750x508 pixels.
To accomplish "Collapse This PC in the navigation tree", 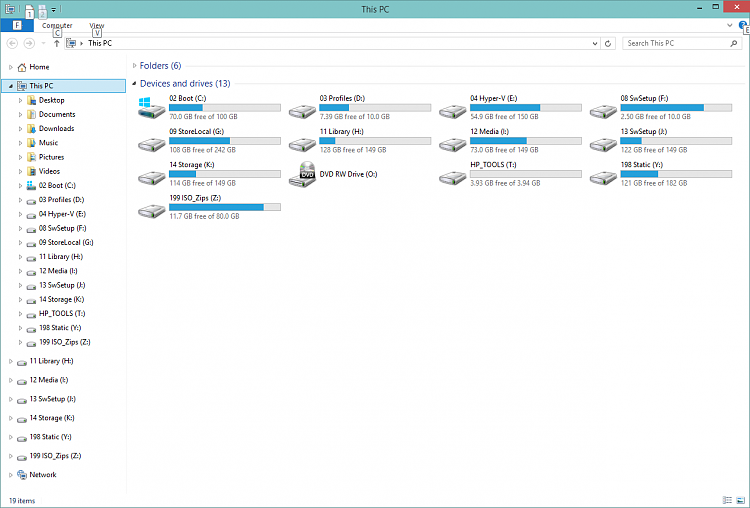I will click(x=10, y=86).
